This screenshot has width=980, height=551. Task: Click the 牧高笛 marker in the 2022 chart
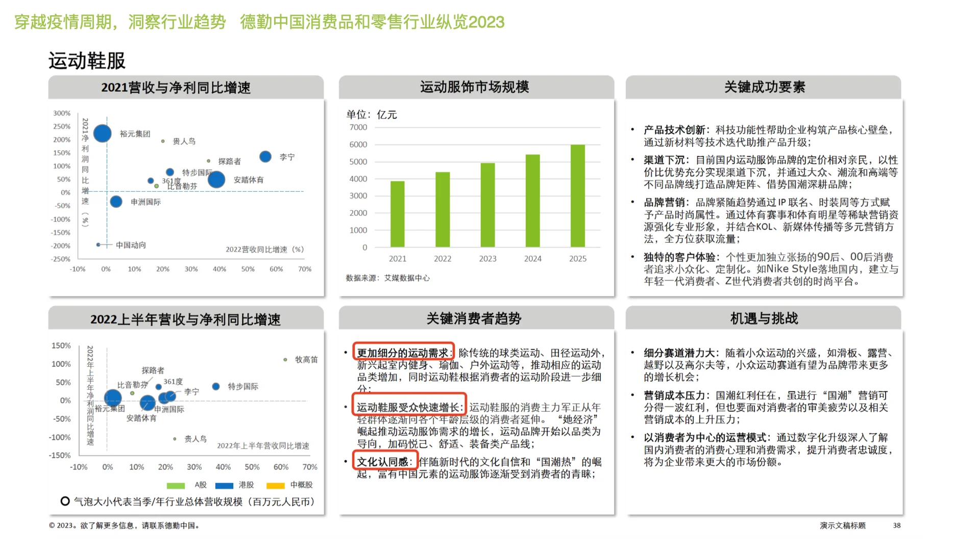click(x=285, y=360)
